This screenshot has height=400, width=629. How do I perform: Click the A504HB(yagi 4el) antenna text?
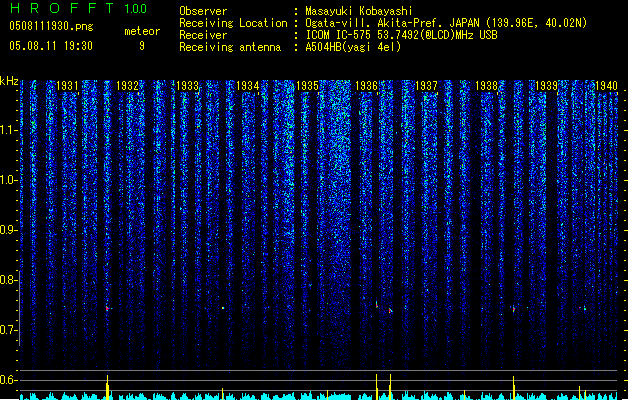[x=353, y=47]
